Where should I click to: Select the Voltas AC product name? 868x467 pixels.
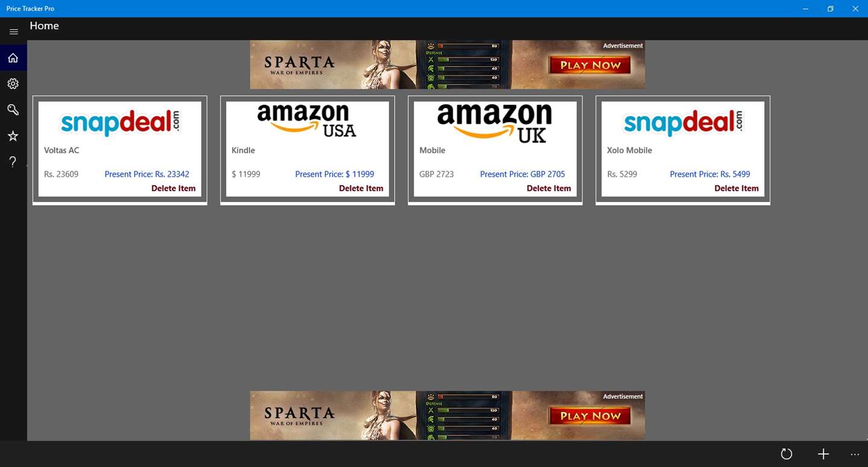[x=61, y=150]
